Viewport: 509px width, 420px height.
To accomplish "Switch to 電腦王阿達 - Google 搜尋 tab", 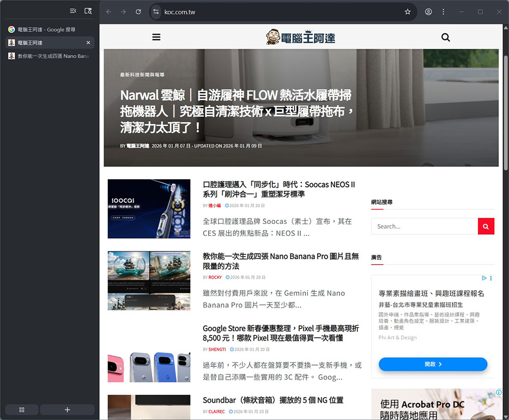I will point(50,30).
